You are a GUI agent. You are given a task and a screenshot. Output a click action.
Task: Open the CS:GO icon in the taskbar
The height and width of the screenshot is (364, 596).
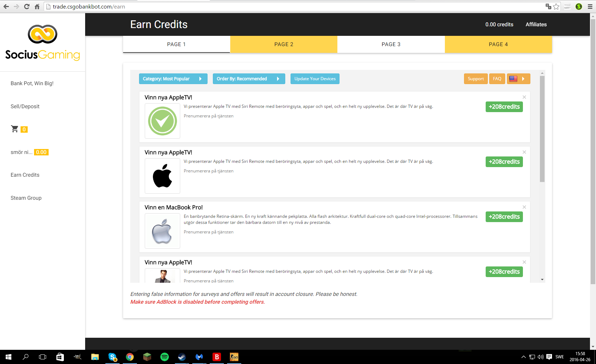234,357
